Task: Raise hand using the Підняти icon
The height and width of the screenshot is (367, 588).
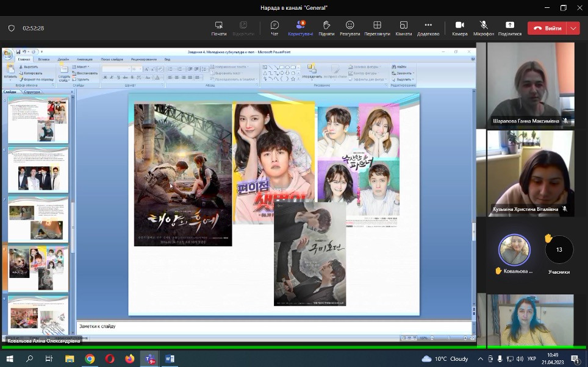Action: point(326,28)
